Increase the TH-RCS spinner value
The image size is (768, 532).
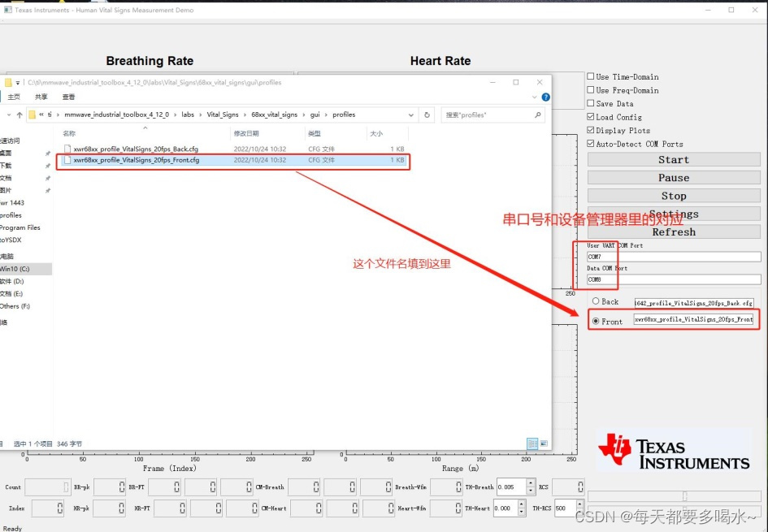(579, 504)
